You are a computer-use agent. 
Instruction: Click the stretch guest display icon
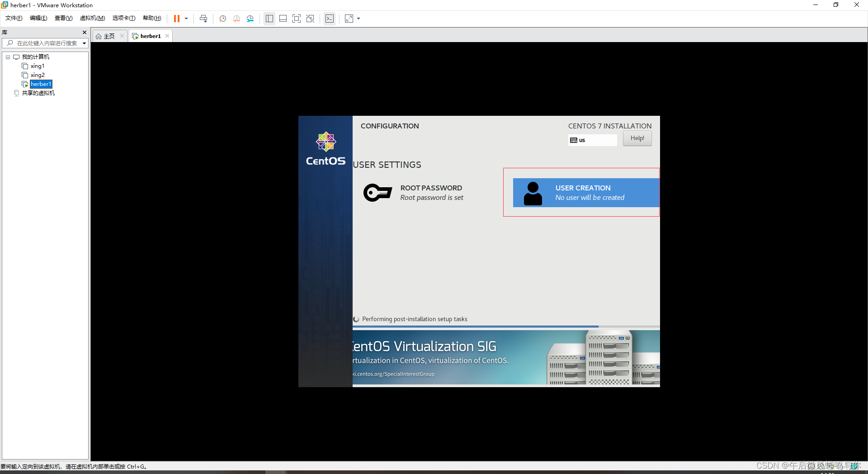[349, 19]
